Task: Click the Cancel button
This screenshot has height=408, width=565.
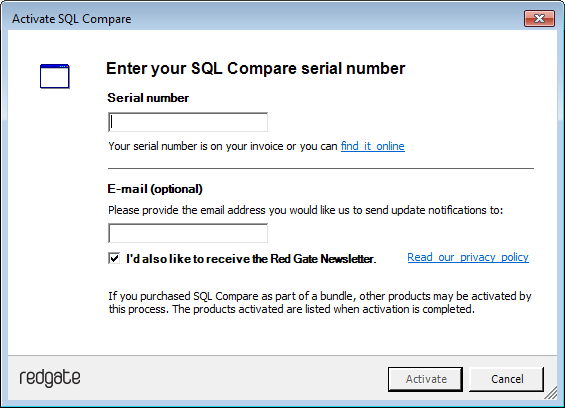Action: pos(507,379)
